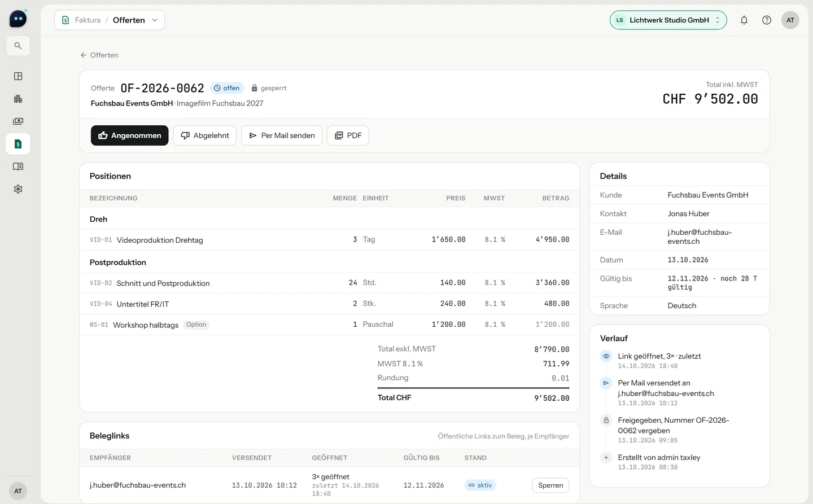Screen dimensions: 813x504
Task: Click the lock icon beside gesperrt
Action: 255,88
